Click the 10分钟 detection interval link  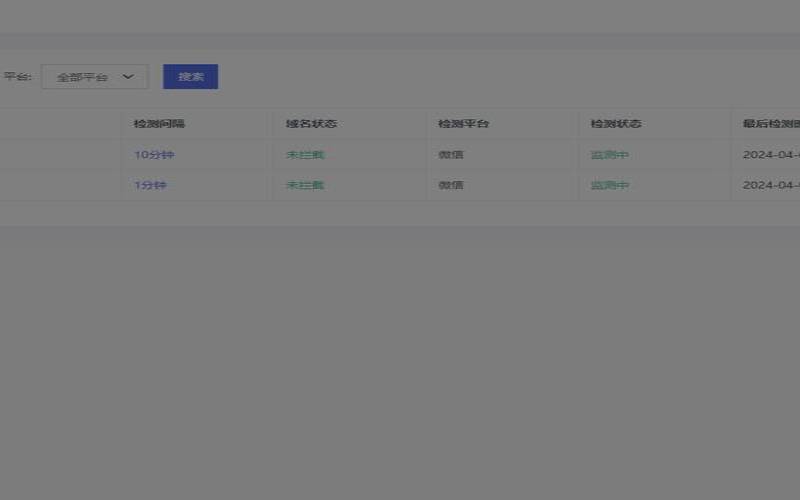pos(154,155)
